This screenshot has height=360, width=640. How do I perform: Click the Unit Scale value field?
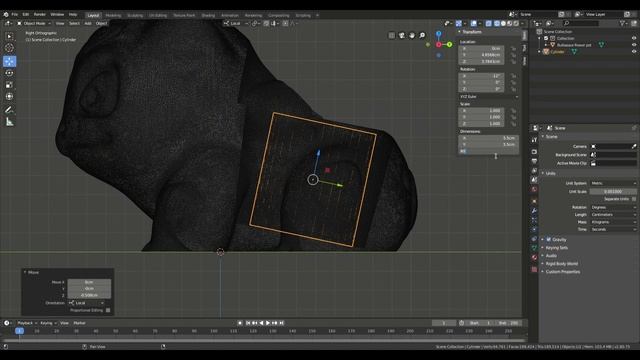click(x=613, y=191)
